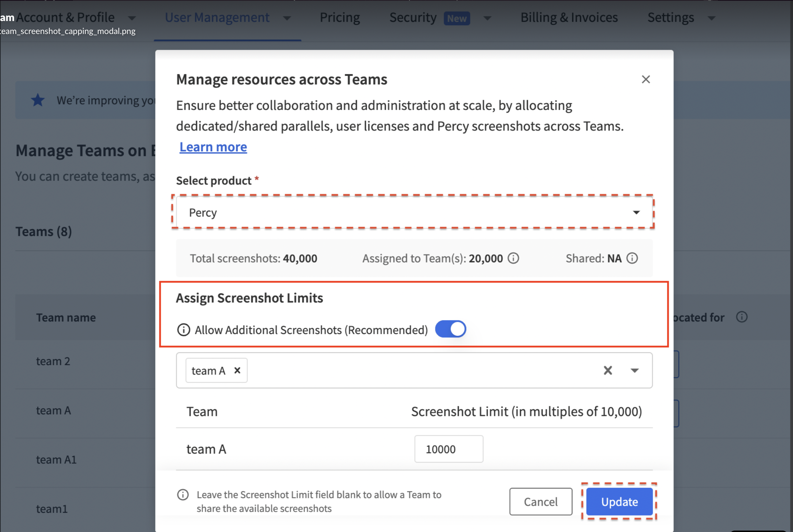Close the Manage resources modal with X
Screen dimensions: 793x532
646,80
